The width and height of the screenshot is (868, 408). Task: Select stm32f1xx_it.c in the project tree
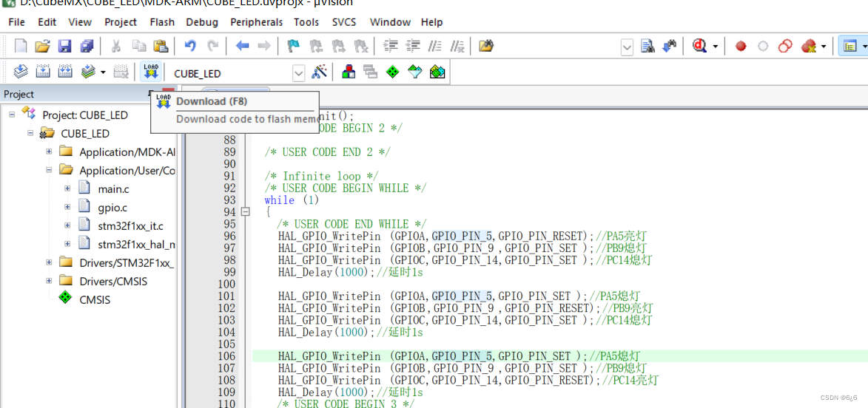131,226
